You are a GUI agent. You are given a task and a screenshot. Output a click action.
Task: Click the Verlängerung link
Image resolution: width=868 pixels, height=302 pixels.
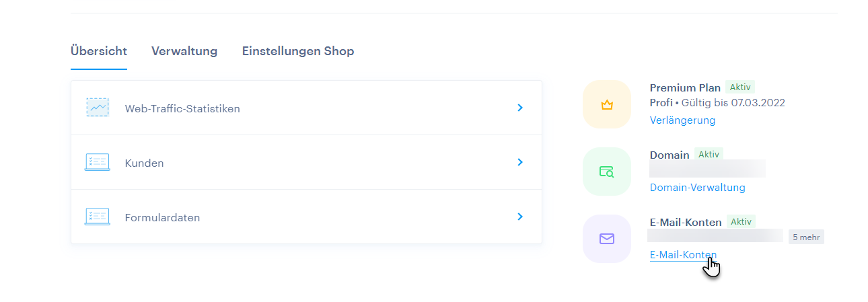pos(682,120)
